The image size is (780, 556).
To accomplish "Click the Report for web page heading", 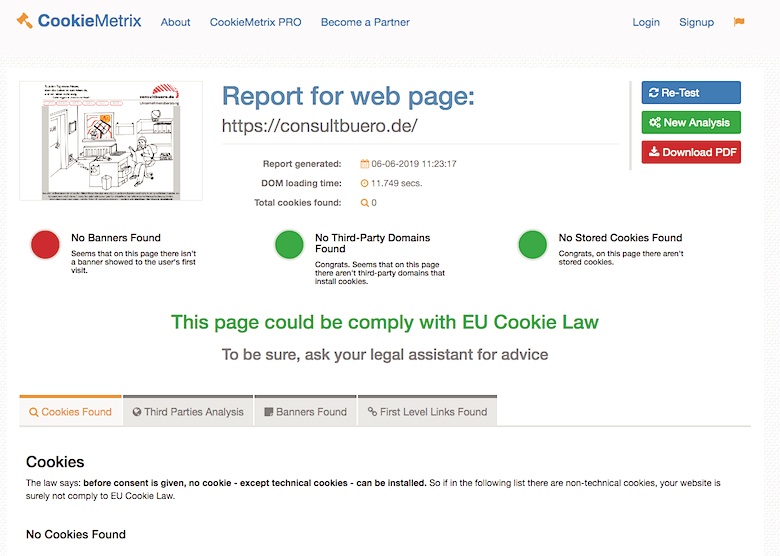I will pyautogui.click(x=348, y=96).
